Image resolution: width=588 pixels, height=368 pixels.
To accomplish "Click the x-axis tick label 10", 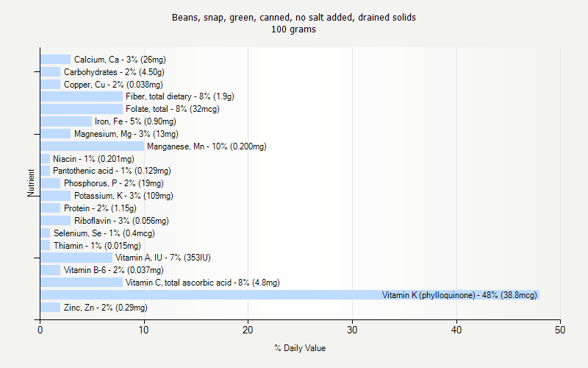I will (x=143, y=330).
